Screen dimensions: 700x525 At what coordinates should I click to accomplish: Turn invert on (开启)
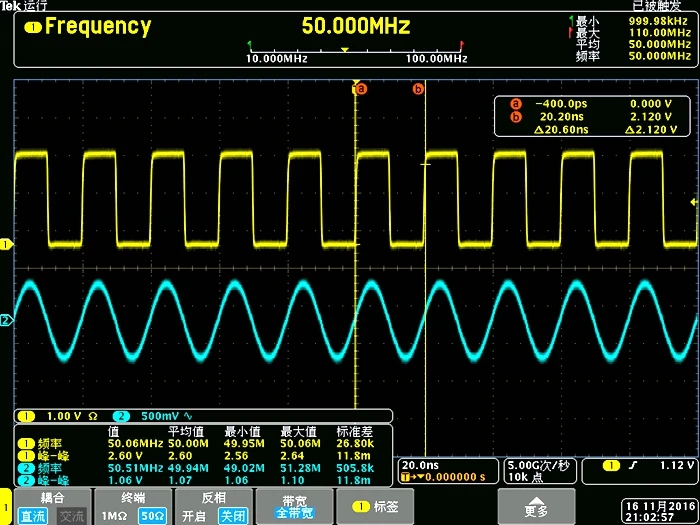(194, 516)
